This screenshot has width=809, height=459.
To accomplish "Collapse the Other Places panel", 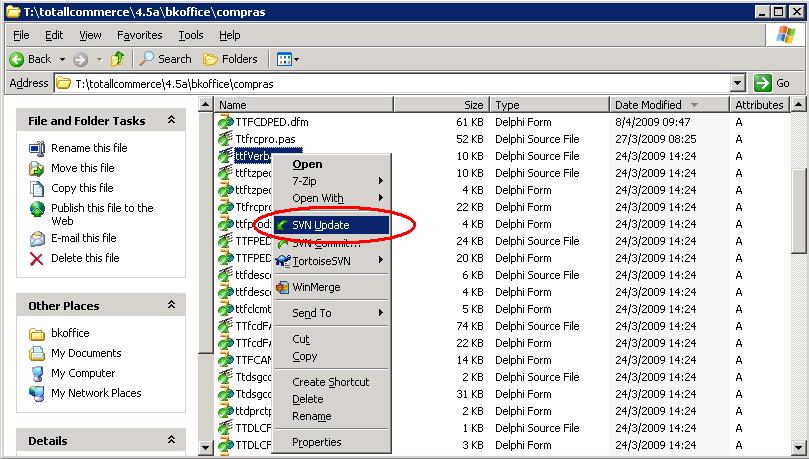I will 171,305.
